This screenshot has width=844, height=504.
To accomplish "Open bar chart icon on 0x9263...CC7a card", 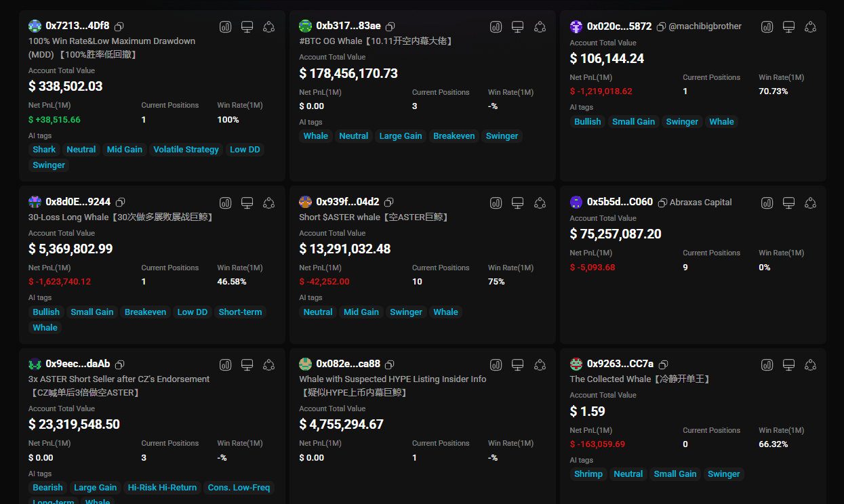I will [x=767, y=364].
